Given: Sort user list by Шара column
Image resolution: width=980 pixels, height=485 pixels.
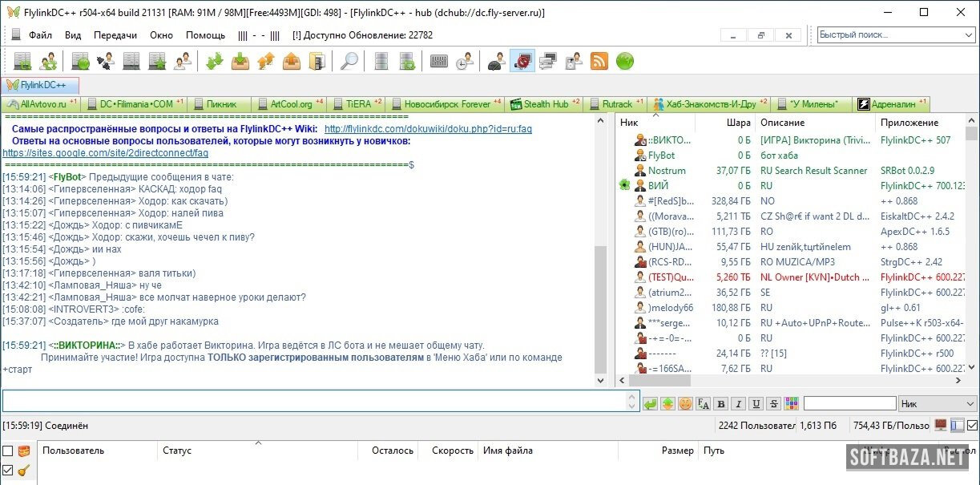Looking at the screenshot, I should [724, 123].
